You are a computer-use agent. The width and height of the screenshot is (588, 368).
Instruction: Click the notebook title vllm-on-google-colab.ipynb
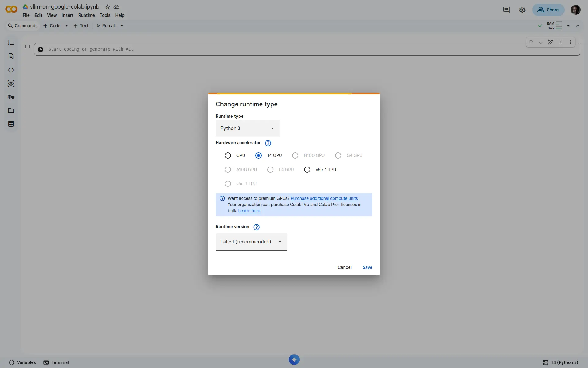pyautogui.click(x=65, y=7)
